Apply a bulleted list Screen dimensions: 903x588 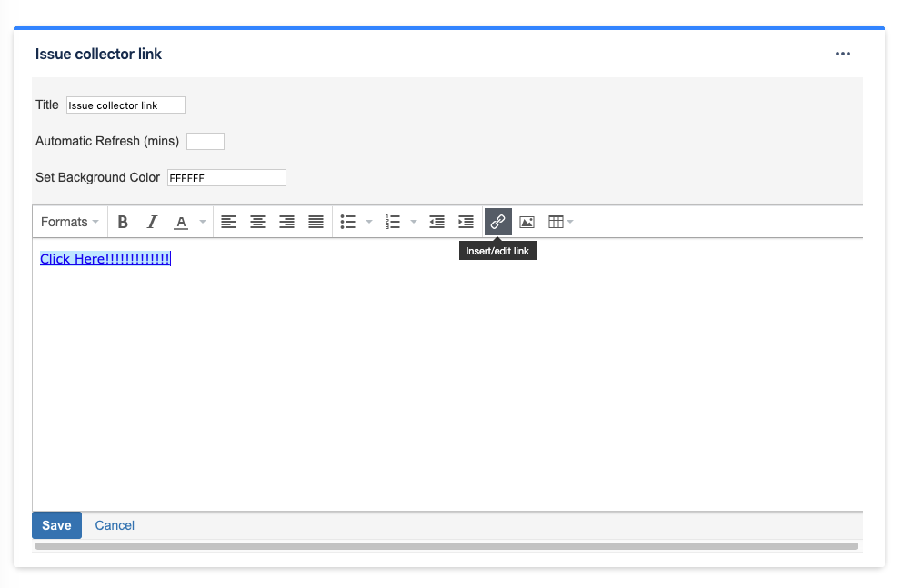click(x=348, y=221)
